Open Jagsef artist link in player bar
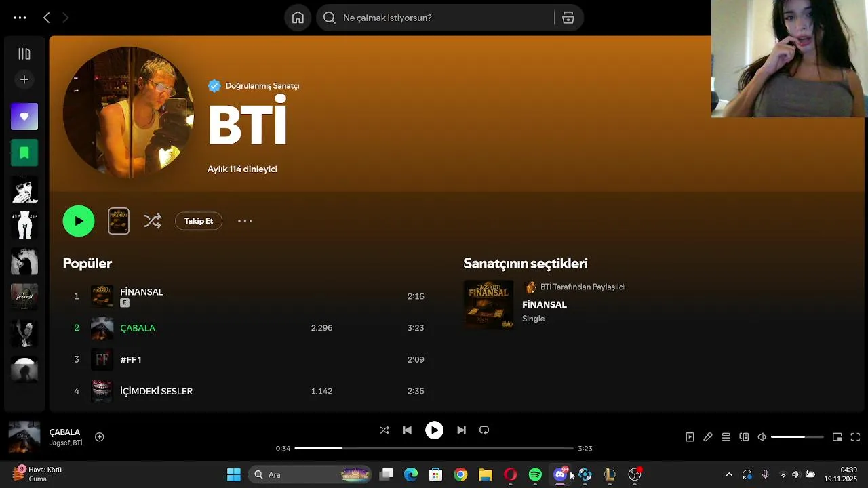The height and width of the screenshot is (488, 868). point(59,443)
